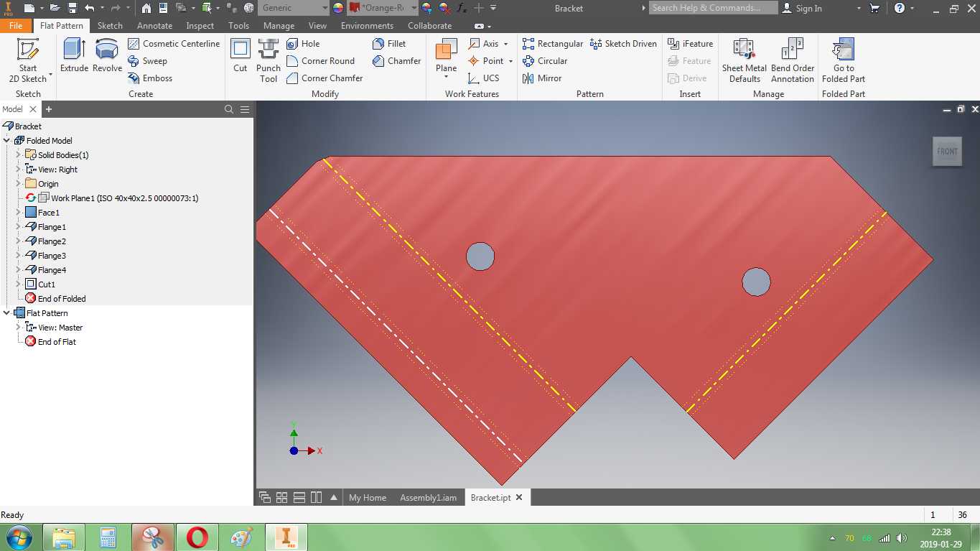The width and height of the screenshot is (980, 551).
Task: Switch to the Inspect ribbon tab
Action: tap(200, 25)
